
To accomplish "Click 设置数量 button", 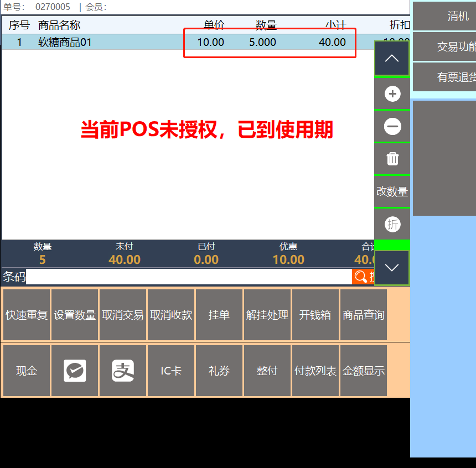I will click(x=75, y=315).
